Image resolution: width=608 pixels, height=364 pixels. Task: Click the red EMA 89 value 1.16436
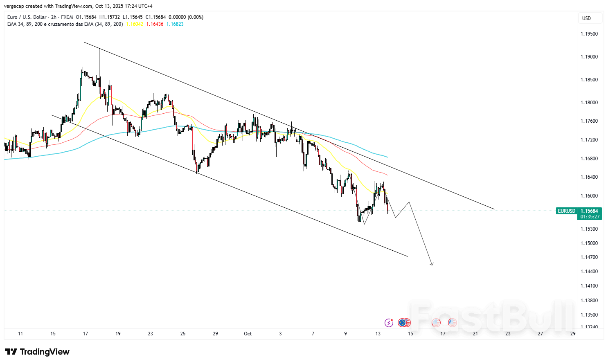pos(155,24)
